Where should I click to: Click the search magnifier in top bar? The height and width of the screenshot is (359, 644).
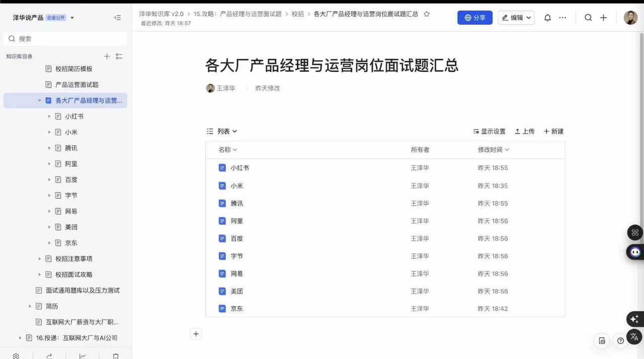point(588,18)
